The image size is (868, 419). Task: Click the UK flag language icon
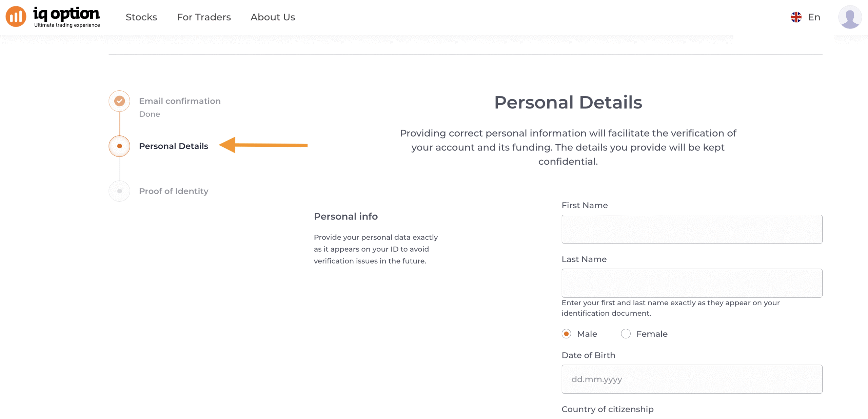pos(795,17)
